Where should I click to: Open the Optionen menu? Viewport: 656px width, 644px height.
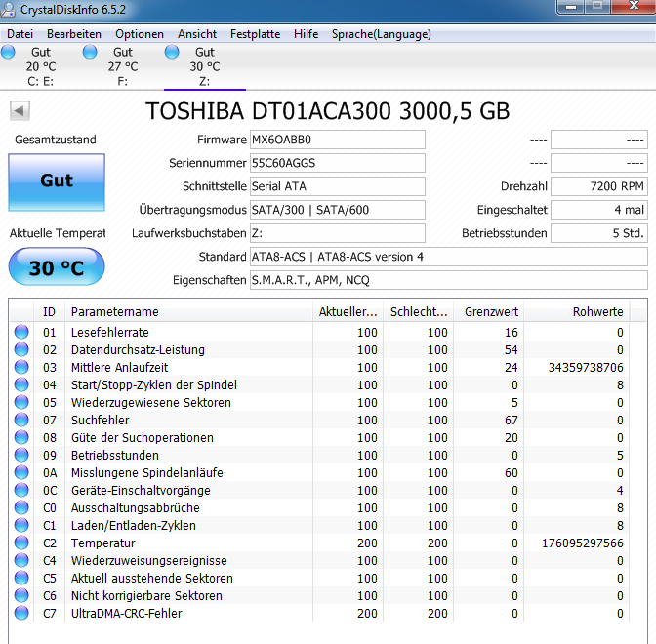(x=140, y=34)
